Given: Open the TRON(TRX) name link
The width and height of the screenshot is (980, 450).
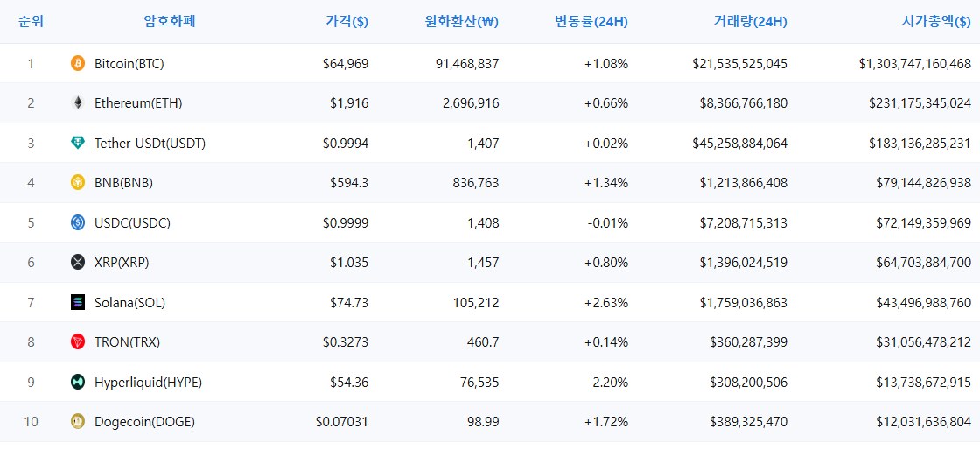Looking at the screenshot, I should [128, 341].
